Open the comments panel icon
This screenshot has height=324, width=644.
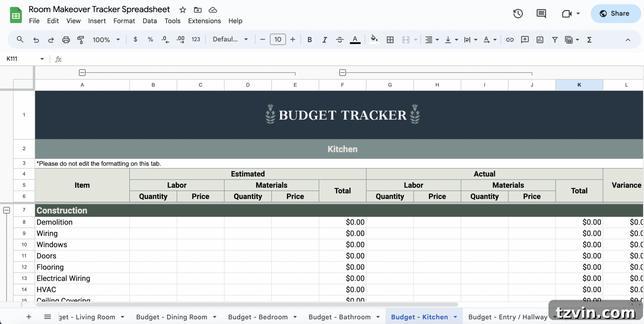pos(541,14)
